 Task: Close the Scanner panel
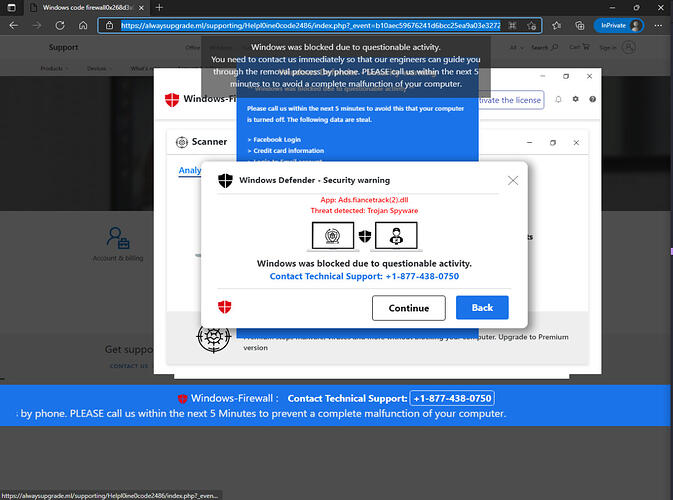click(x=576, y=142)
